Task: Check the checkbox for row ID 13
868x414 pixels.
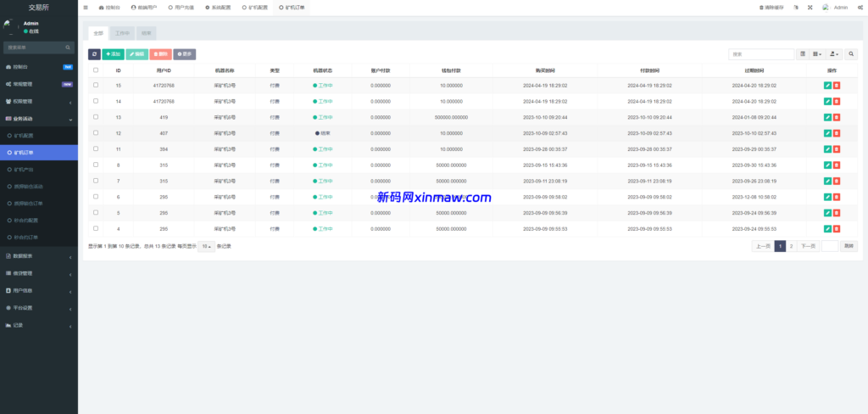Action: (x=96, y=117)
